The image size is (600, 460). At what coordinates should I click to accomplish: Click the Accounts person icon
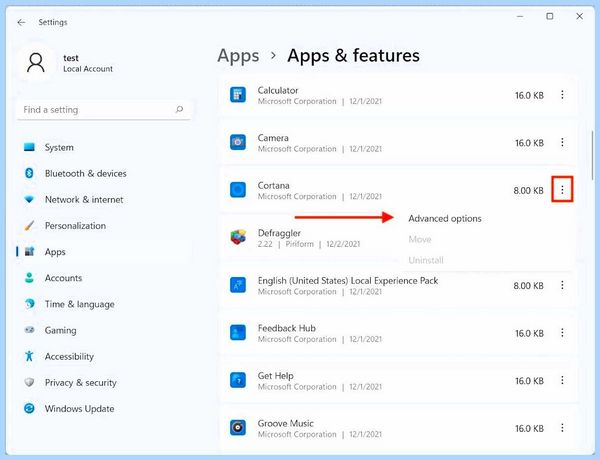click(29, 278)
